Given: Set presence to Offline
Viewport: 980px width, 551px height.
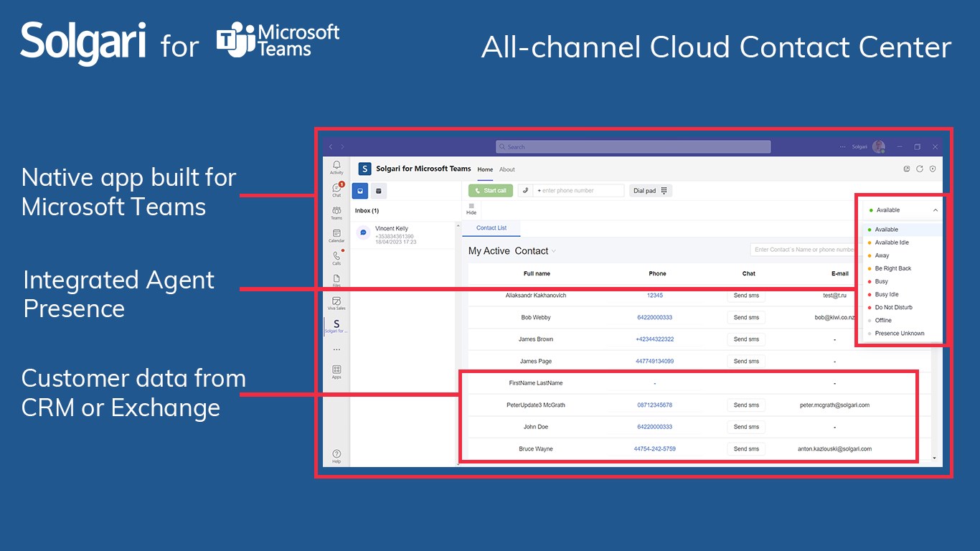Looking at the screenshot, I should coord(903,320).
